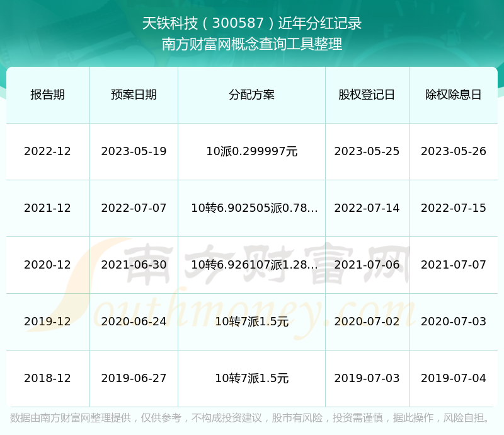Click proposal date 2020-06-24

[134, 321]
